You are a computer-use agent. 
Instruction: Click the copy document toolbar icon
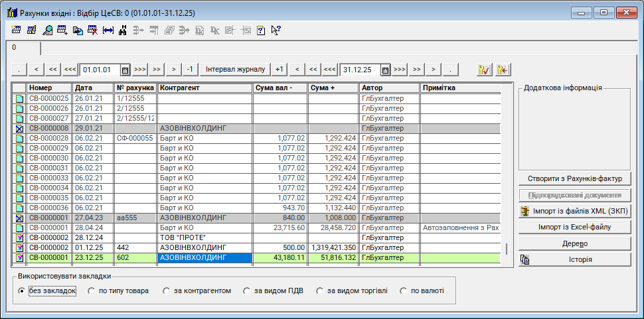(x=78, y=30)
